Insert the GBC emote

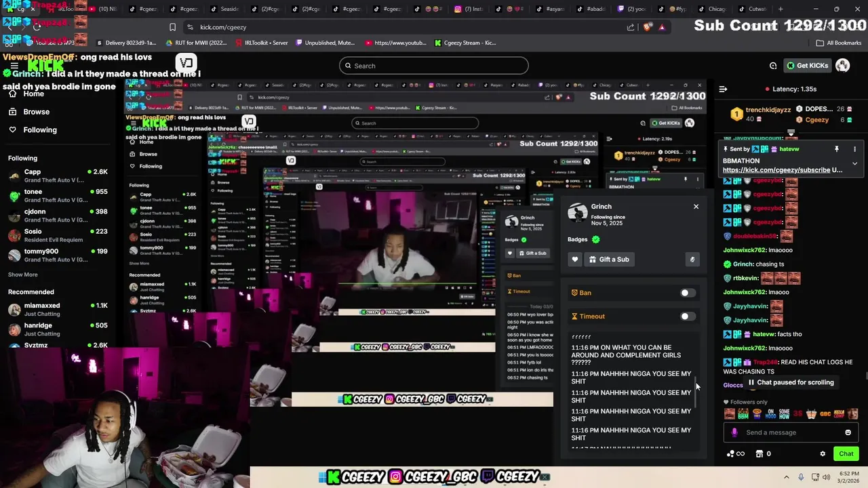point(825,413)
